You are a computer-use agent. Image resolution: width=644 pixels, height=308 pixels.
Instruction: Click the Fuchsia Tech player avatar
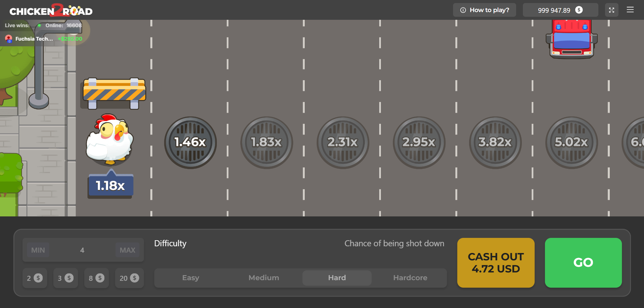point(9,39)
